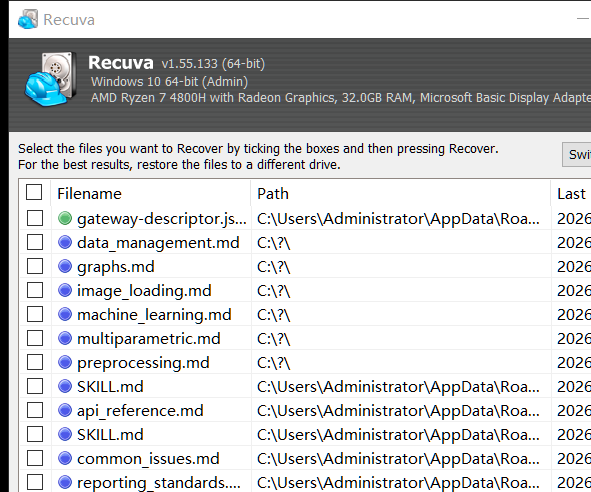591x492 pixels.
Task: Click blue status dot beside api_reference.md
Action: (65, 411)
